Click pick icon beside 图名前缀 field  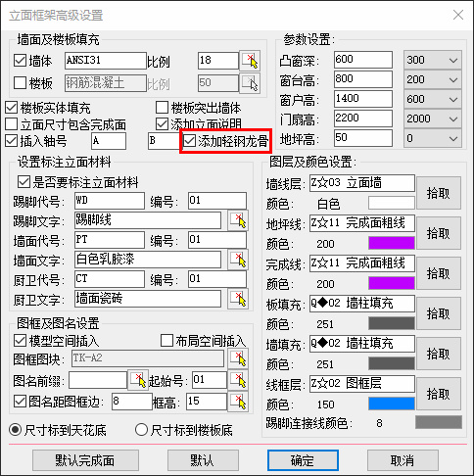coord(138,380)
